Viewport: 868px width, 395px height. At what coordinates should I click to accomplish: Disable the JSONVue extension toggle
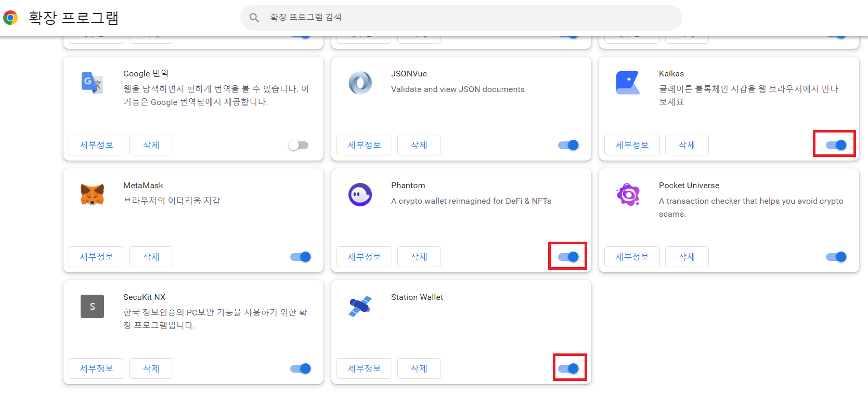point(568,145)
